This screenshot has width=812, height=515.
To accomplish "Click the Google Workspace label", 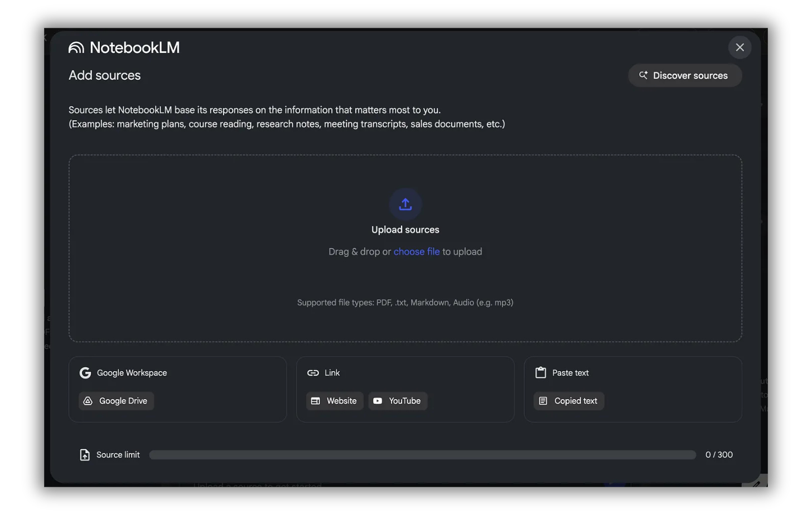I will pos(132,373).
